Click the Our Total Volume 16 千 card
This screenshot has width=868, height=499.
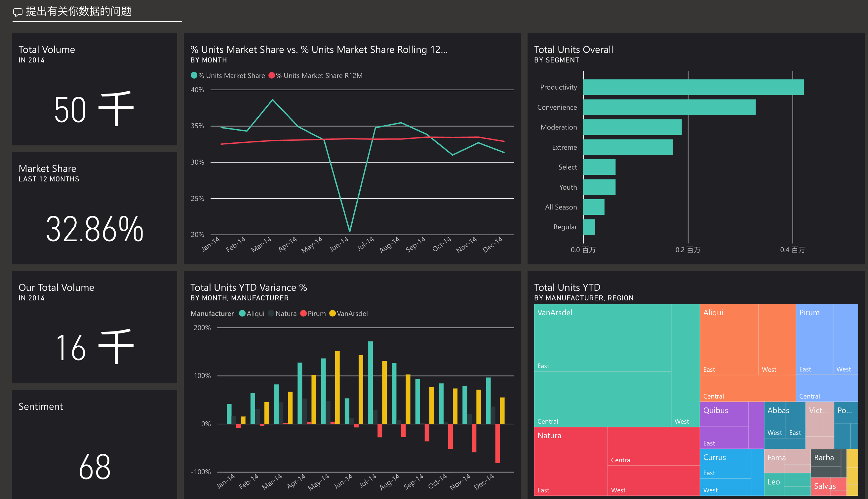(94, 327)
